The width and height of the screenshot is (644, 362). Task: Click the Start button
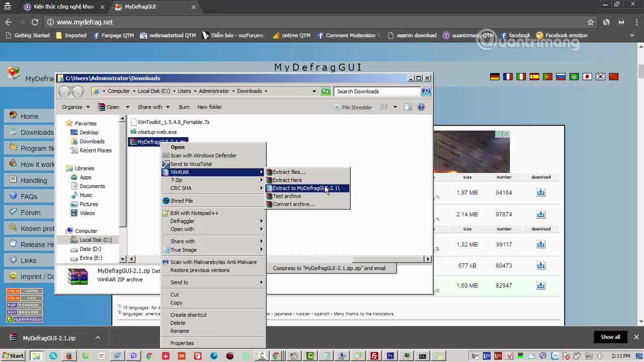tap(13, 356)
